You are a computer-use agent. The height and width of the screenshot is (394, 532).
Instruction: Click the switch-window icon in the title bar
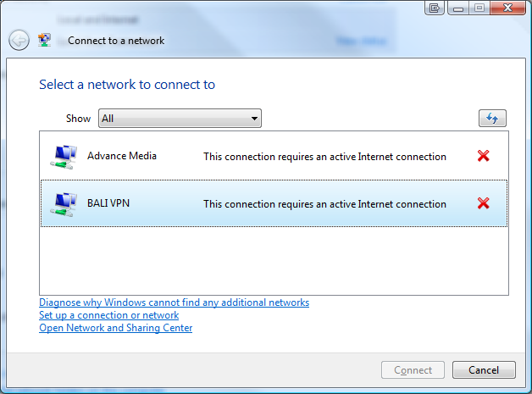pos(435,8)
